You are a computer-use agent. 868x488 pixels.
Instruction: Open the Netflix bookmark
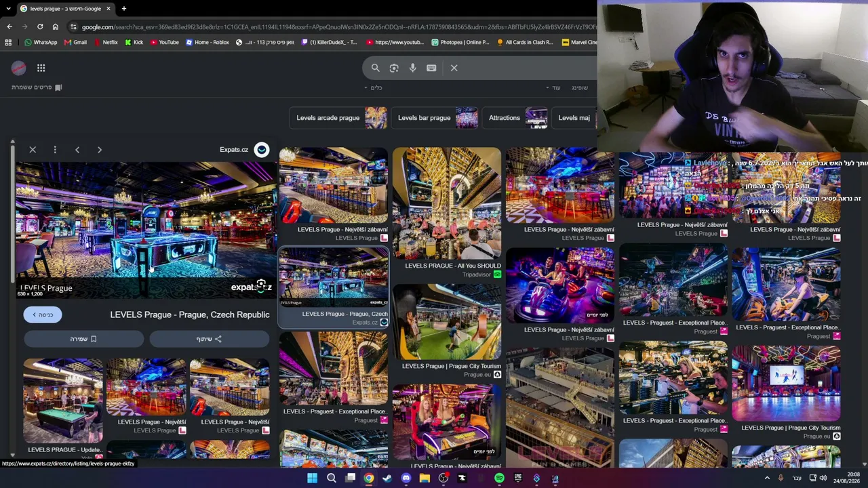coord(105,42)
